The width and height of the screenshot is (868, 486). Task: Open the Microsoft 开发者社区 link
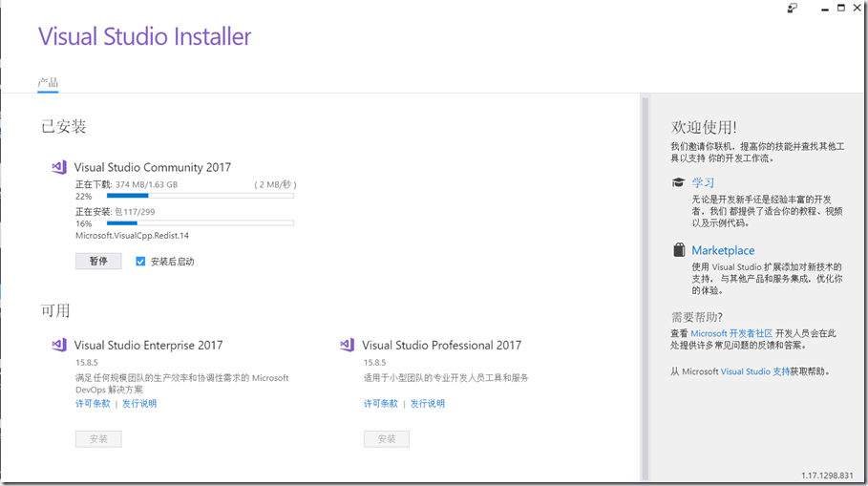click(731, 333)
